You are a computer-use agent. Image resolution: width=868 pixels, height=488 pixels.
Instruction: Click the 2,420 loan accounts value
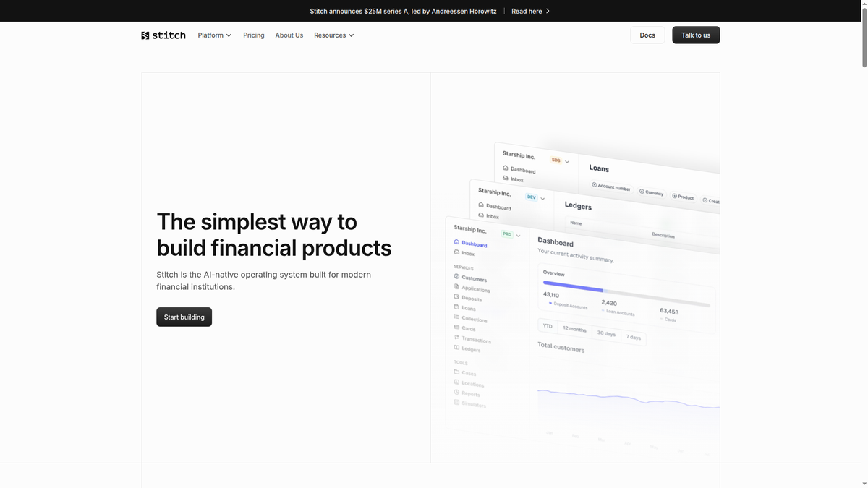609,303
